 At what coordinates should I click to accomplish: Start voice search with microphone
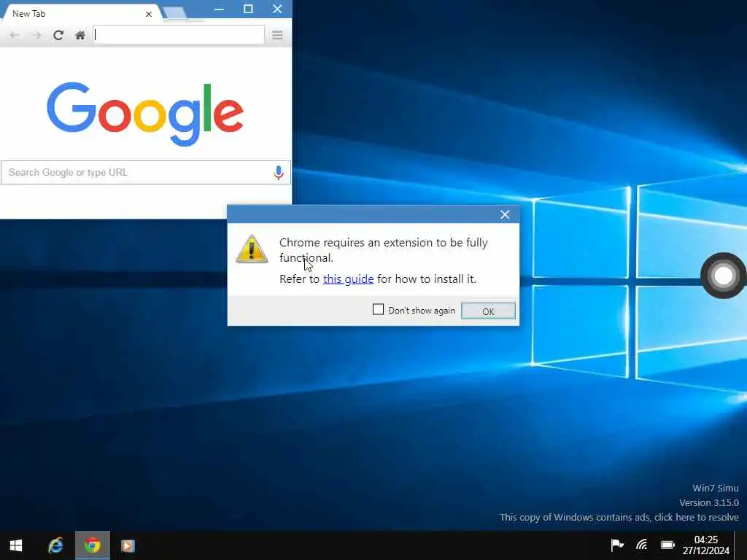pos(279,172)
